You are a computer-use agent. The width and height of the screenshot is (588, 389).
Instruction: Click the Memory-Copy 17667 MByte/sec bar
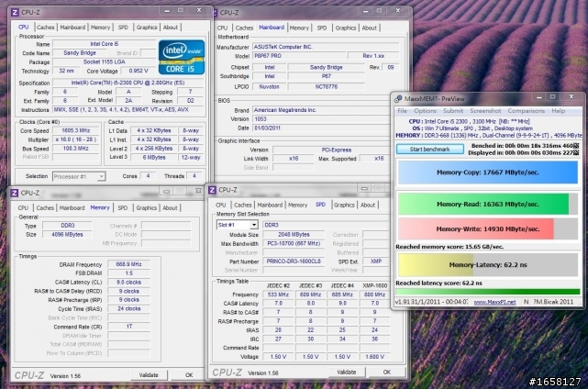[488, 172]
